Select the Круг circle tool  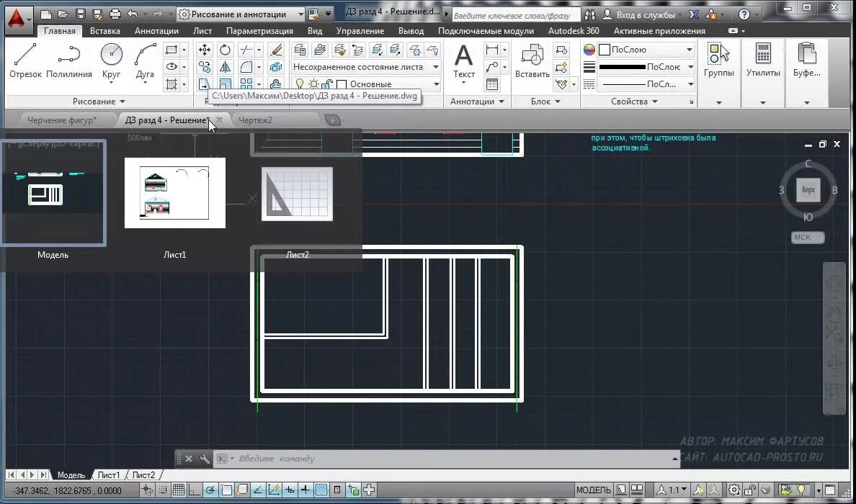point(112,61)
